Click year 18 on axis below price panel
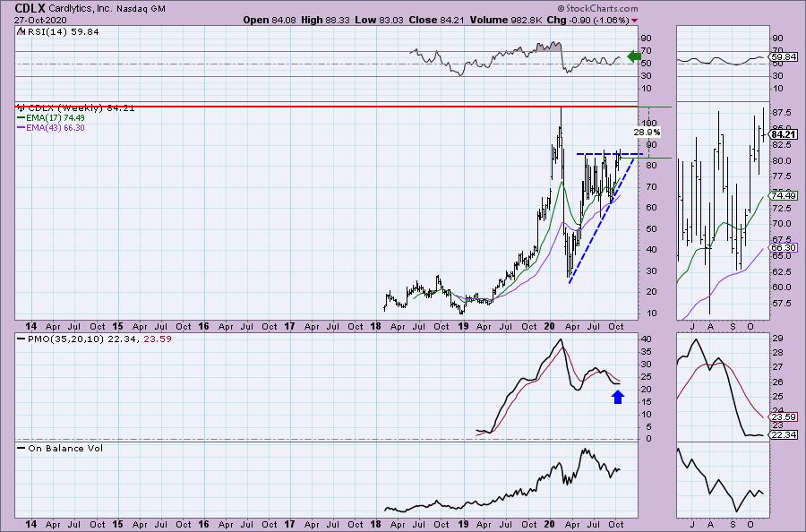The width and height of the screenshot is (806, 532). pyautogui.click(x=377, y=326)
